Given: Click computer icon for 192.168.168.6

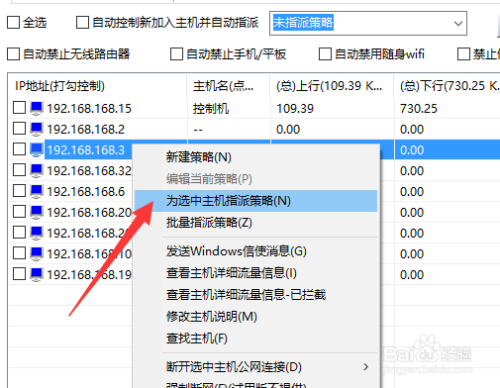Looking at the screenshot, I should [x=36, y=191].
